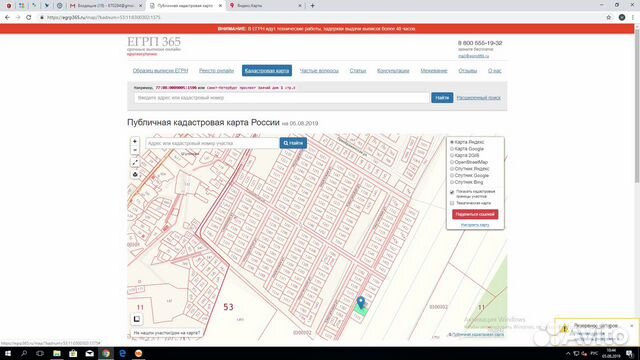Image resolution: width=640 pixels, height=360 pixels.
Task: Open Windows Start menu
Action: [7, 353]
